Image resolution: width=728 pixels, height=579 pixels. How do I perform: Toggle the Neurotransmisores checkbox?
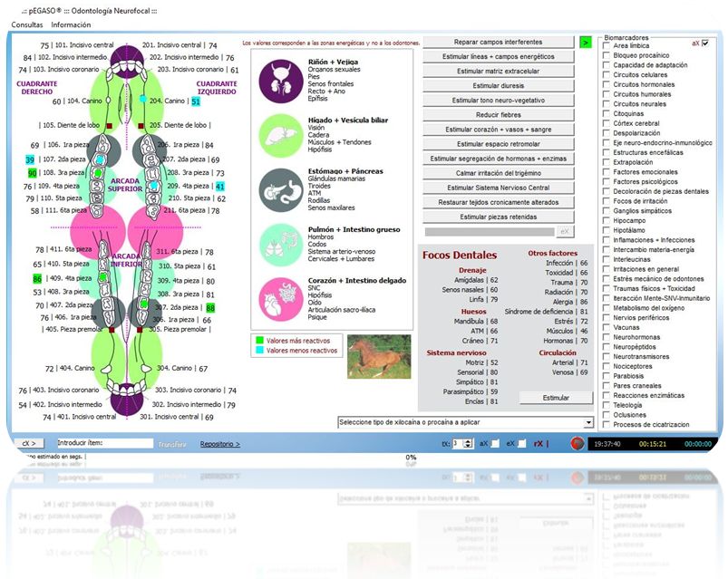607,357
